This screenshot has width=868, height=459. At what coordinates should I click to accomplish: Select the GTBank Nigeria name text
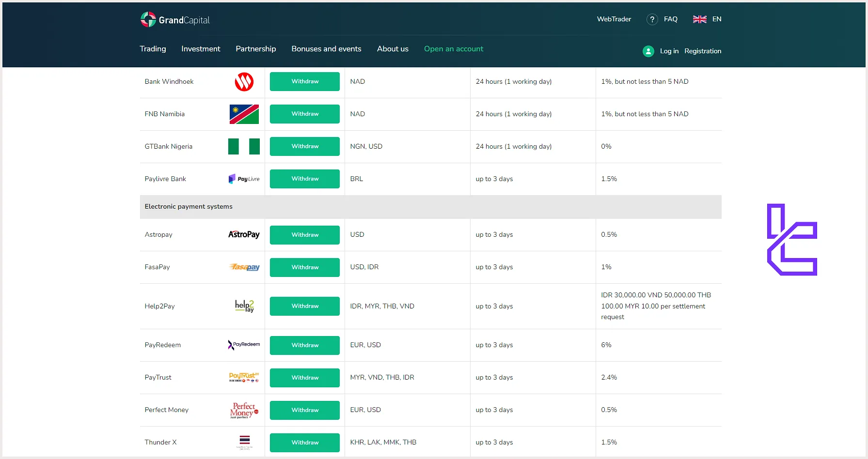[168, 147]
